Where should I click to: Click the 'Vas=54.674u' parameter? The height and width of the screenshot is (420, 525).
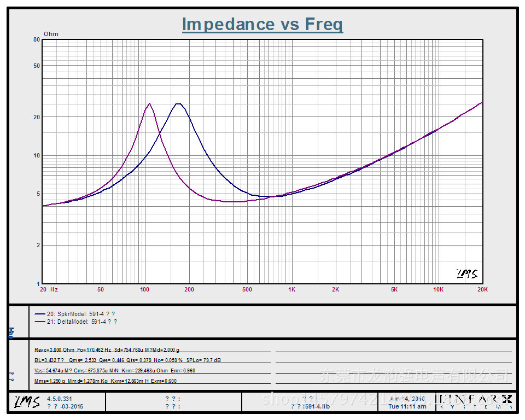tap(49, 370)
